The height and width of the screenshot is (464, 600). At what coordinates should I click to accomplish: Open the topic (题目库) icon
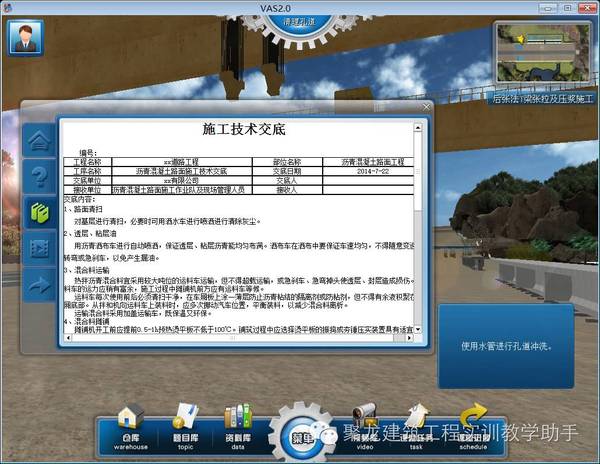(x=184, y=424)
